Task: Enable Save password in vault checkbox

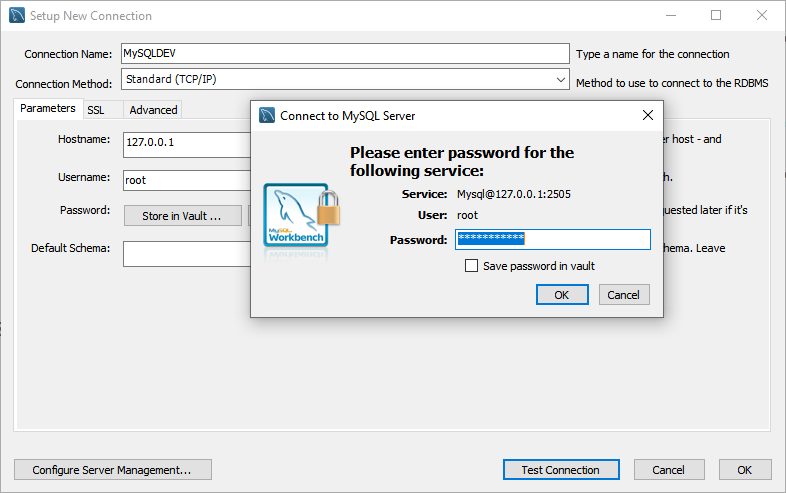Action: coord(472,266)
